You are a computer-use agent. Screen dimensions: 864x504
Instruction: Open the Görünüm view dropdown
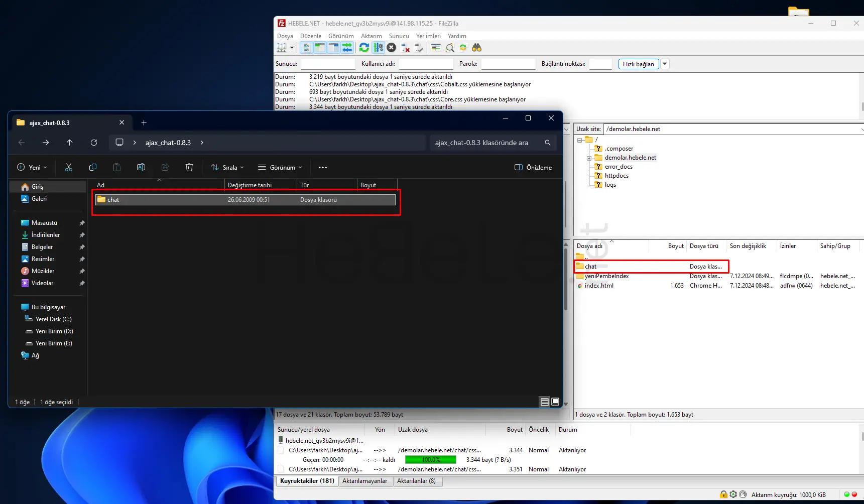280,168
